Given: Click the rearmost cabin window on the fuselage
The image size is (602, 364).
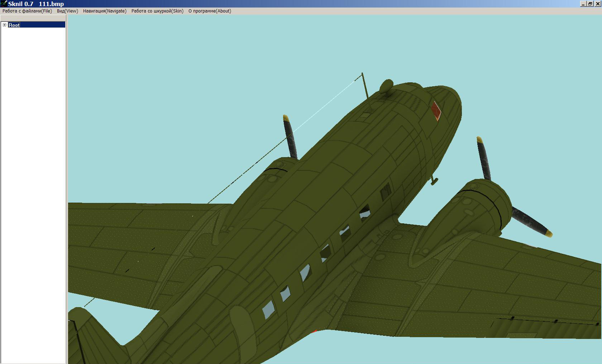Looking at the screenshot, I should (268, 309).
